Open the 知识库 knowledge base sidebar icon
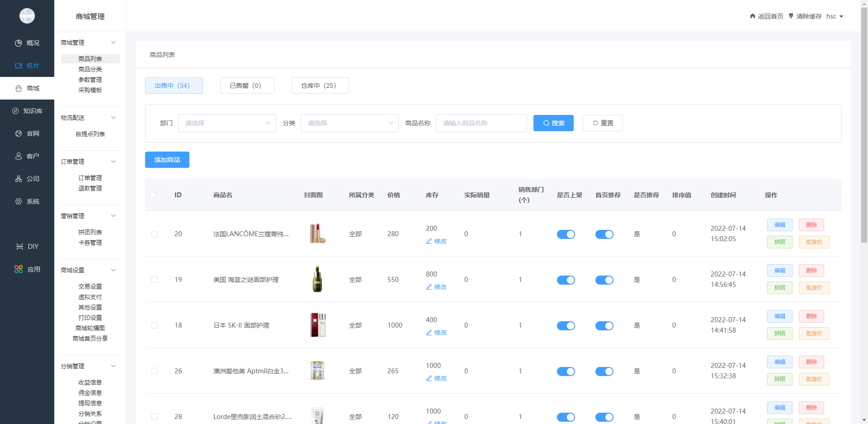Screen dimensions: 868x424 tap(15, 111)
